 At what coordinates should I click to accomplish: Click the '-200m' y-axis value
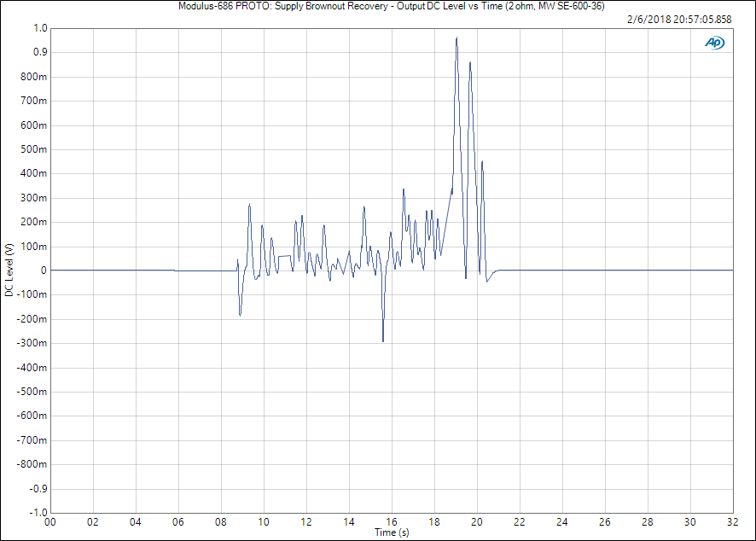coord(32,319)
